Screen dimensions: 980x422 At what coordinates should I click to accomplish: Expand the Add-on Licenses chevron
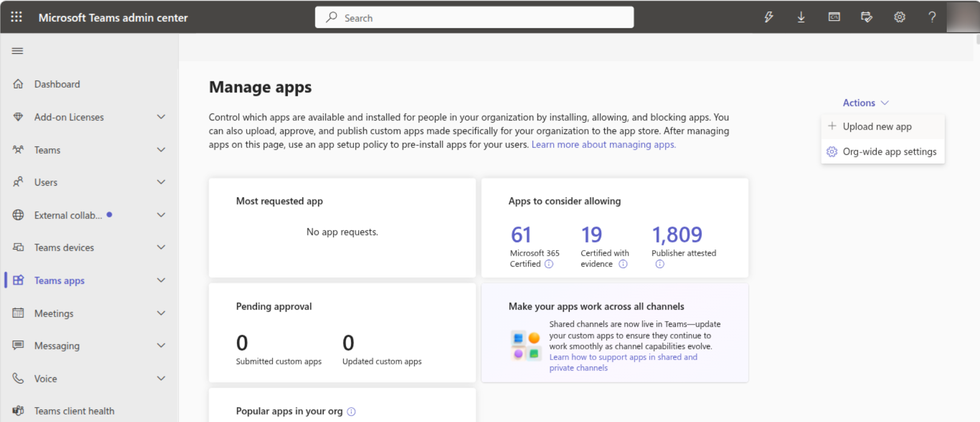[161, 117]
